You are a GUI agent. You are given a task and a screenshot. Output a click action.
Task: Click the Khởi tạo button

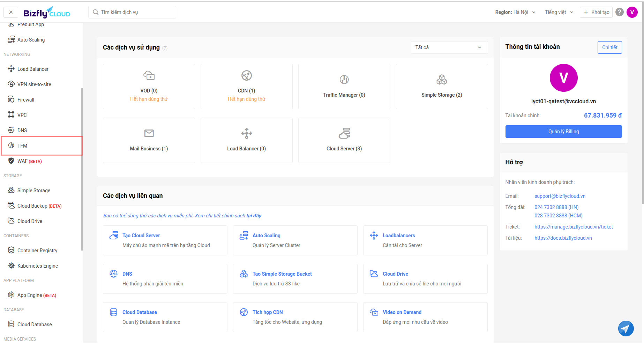coord(596,12)
